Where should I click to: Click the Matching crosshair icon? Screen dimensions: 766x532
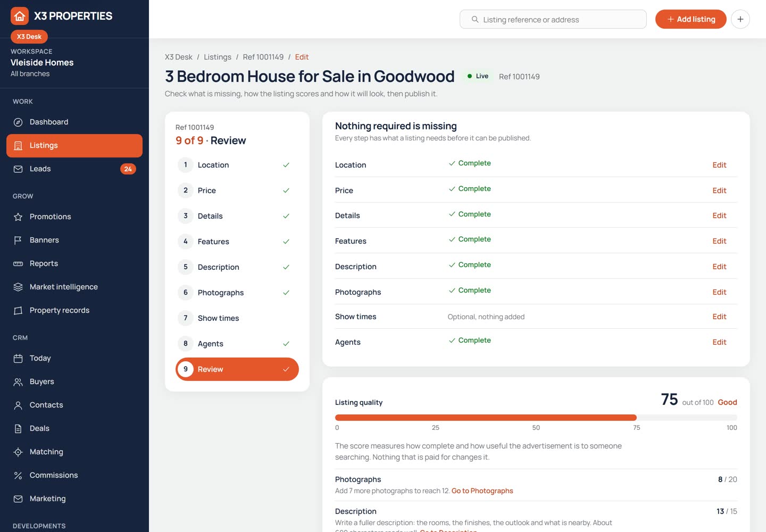[x=18, y=452]
